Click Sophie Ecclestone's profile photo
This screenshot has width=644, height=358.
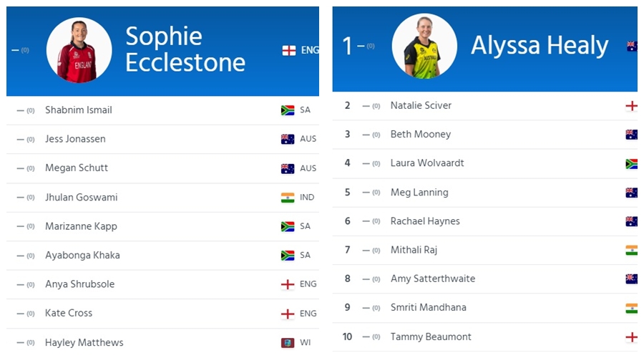(x=79, y=50)
